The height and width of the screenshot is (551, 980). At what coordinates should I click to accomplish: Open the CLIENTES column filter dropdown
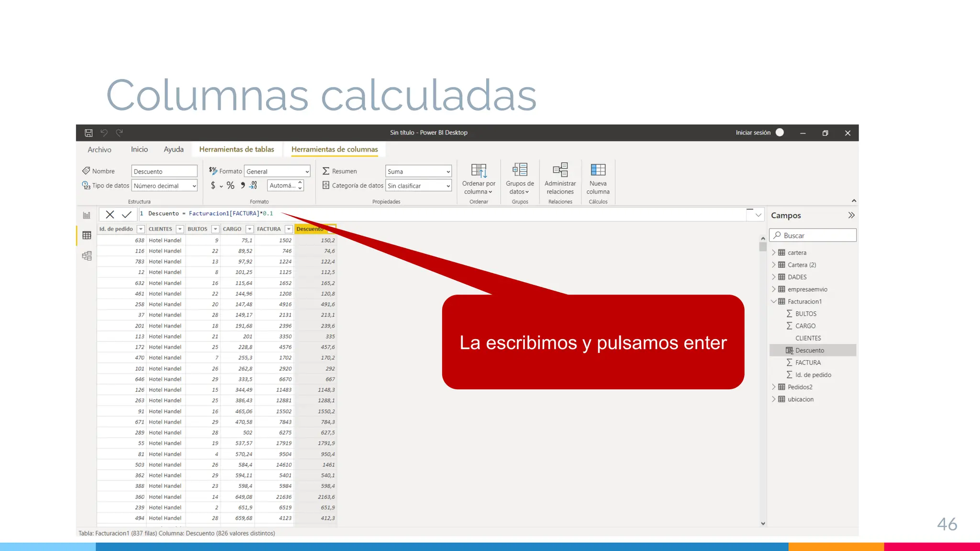point(180,229)
